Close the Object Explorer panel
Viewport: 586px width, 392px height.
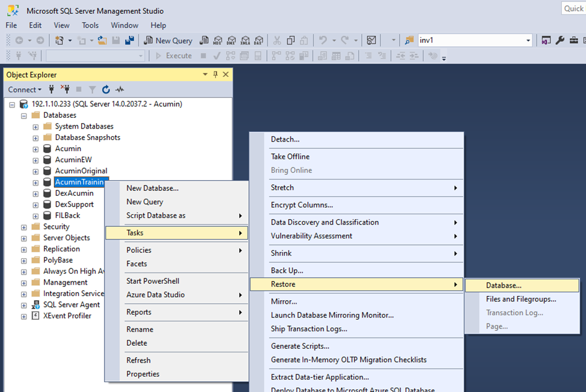point(226,74)
